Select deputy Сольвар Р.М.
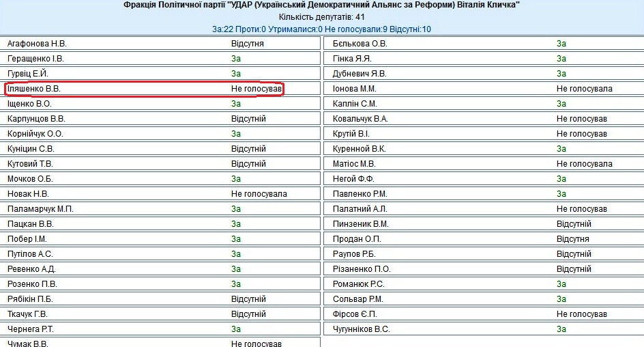 point(357,299)
